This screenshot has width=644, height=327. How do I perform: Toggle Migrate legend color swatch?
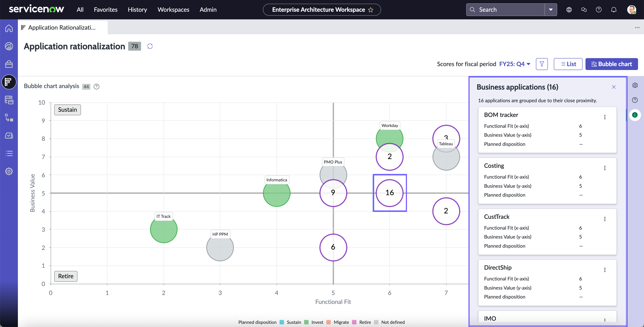[x=329, y=322]
